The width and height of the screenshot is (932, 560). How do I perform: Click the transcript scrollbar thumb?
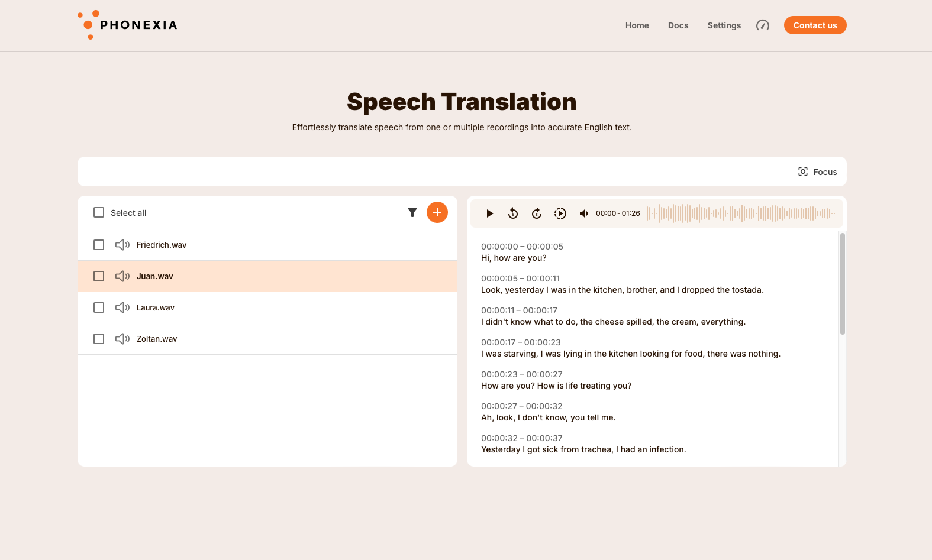click(x=843, y=284)
